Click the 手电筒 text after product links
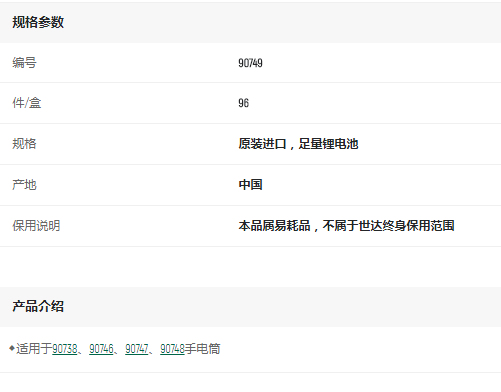501x392 pixels. (203, 349)
